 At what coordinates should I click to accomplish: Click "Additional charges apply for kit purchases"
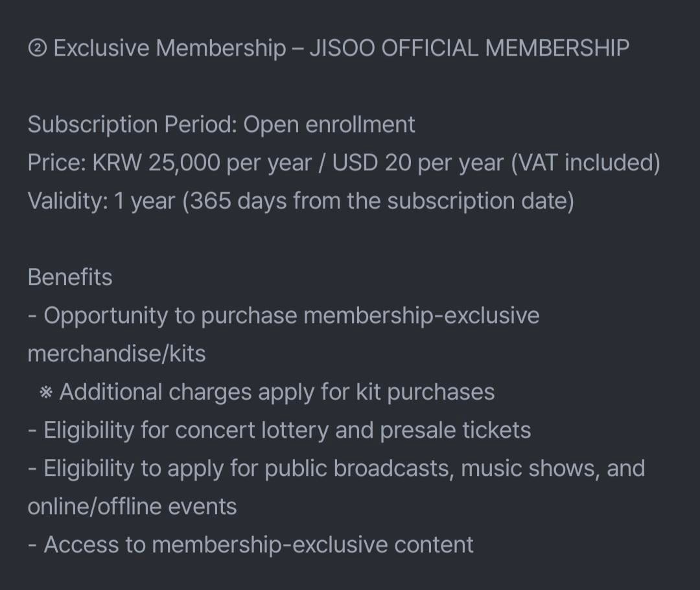click(x=277, y=392)
